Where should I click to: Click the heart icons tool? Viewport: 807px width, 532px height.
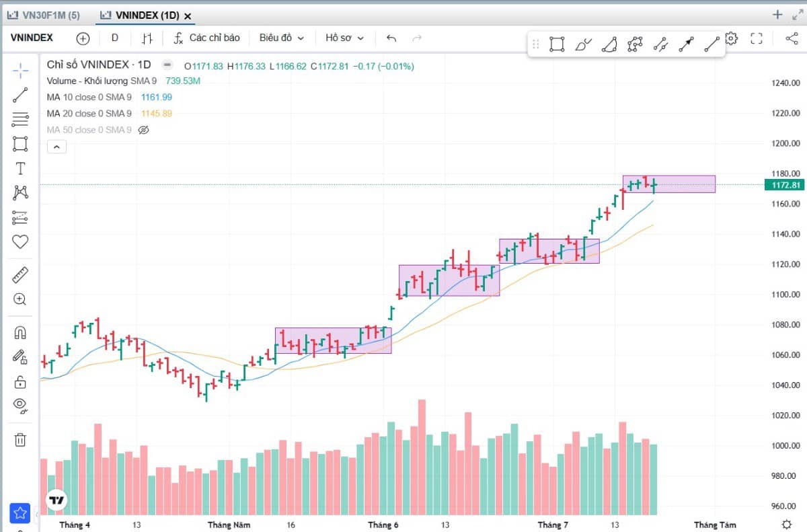[x=20, y=242]
